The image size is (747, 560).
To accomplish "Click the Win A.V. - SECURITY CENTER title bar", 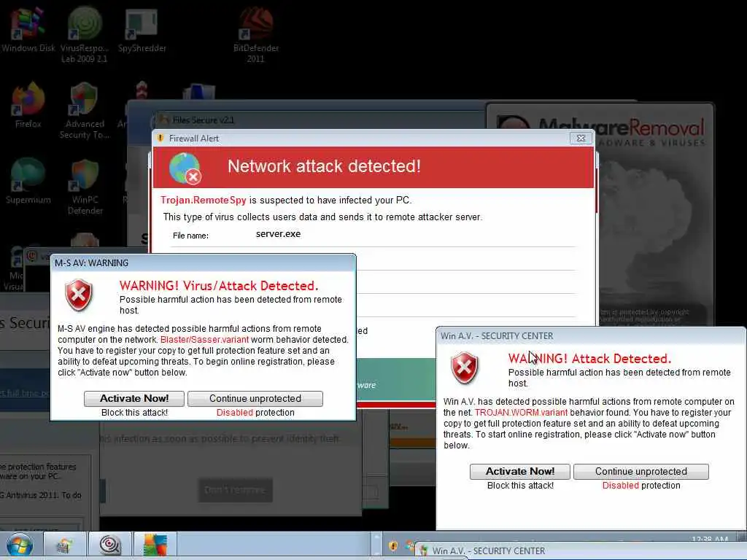I will pos(591,335).
